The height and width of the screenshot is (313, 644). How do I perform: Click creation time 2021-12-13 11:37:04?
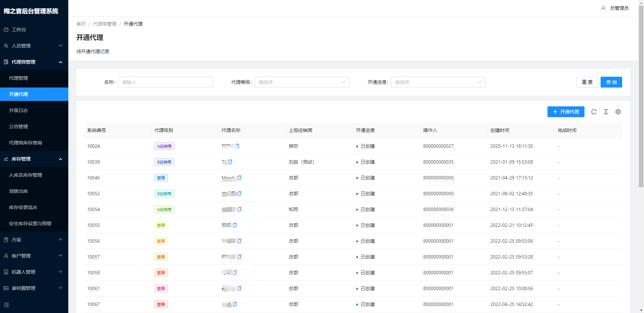click(512, 209)
